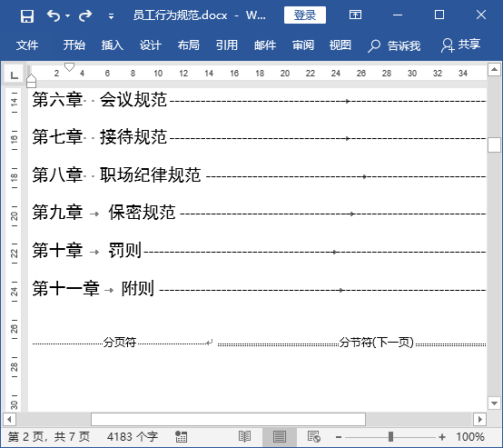The width and height of the screenshot is (503, 448).
Task: Click horizontal scrollbar left arrow
Action: click(x=9, y=420)
